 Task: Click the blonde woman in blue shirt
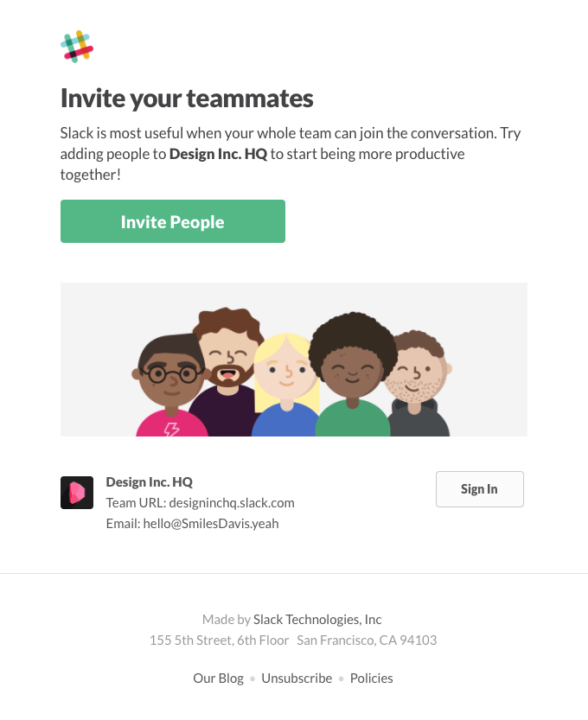click(x=287, y=385)
